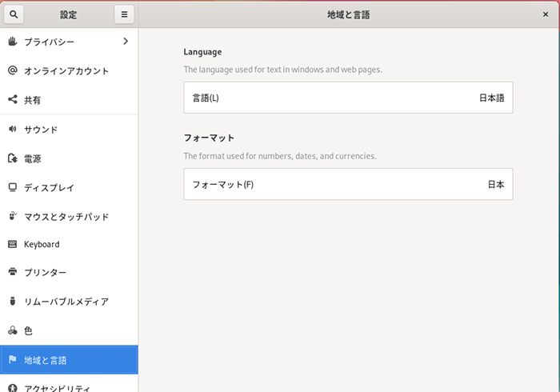The width and height of the screenshot is (560, 392).
Task: Click the search magnifier icon in header
Action: 16,14
